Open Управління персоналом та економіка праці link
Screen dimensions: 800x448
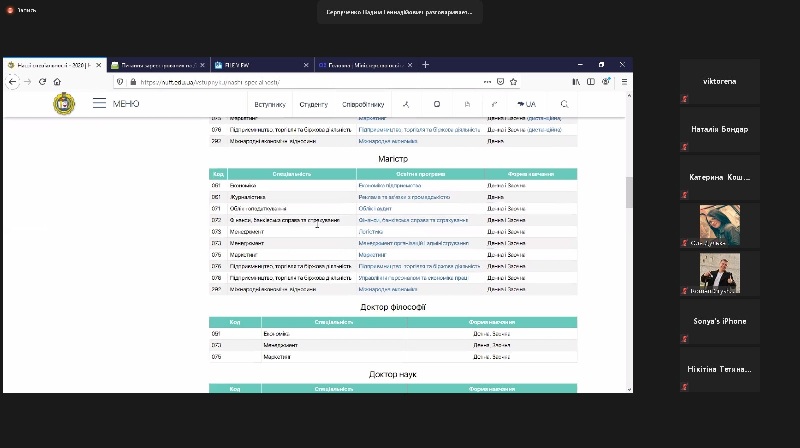pyautogui.click(x=413, y=278)
